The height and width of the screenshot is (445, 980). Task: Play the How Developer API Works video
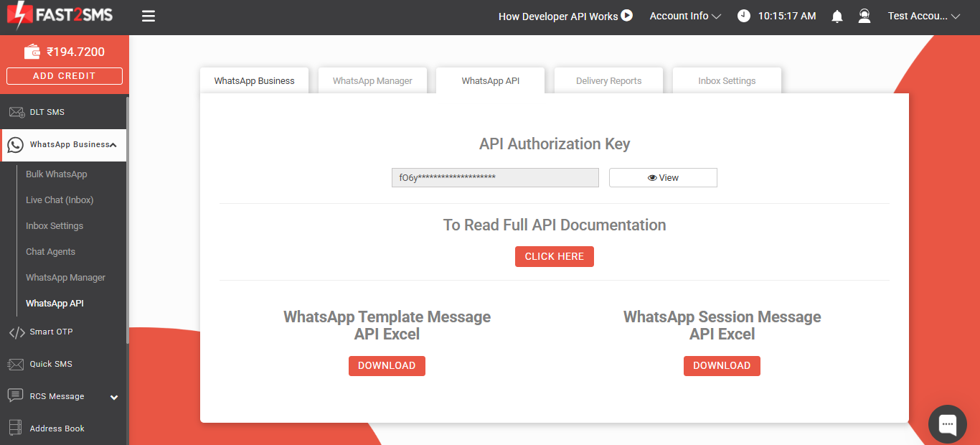627,15
